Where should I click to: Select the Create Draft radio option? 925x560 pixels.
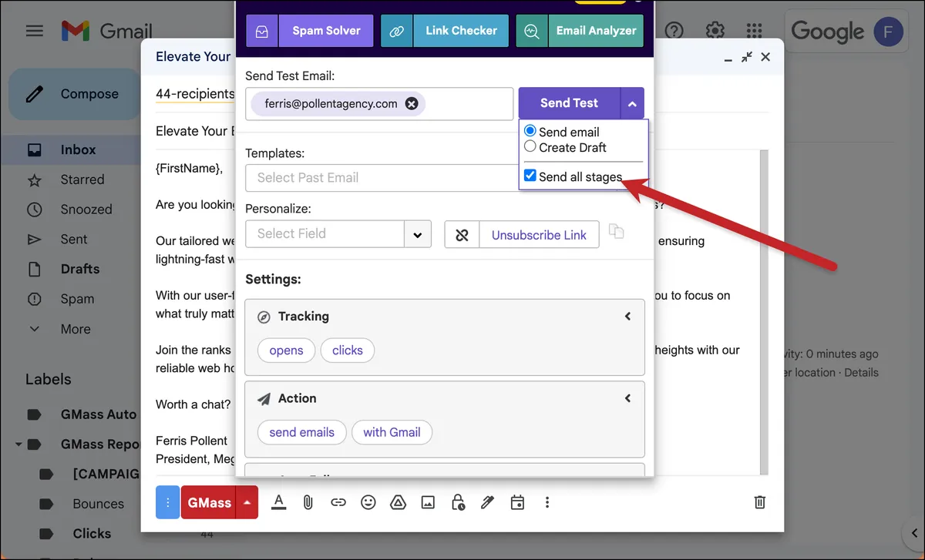coord(530,146)
